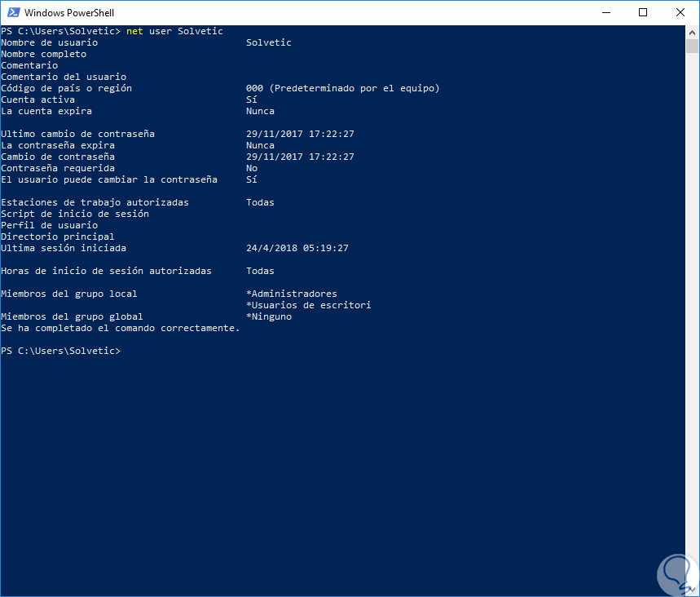Click the '*Ninguno' global group value
The image size is (700, 597).
click(x=268, y=316)
